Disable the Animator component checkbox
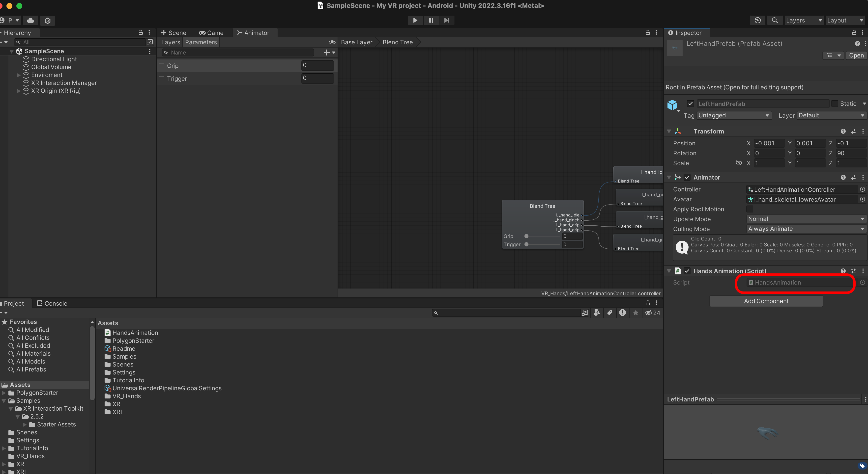This screenshot has height=474, width=868. tap(687, 177)
